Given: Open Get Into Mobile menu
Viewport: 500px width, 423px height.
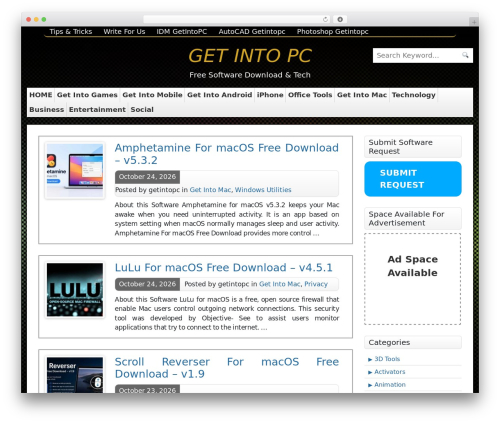Looking at the screenshot, I should 152,95.
